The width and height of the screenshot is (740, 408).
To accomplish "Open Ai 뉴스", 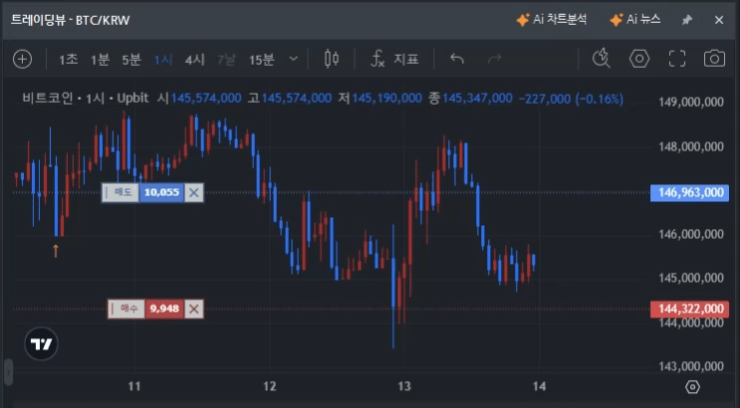I will [x=637, y=20].
